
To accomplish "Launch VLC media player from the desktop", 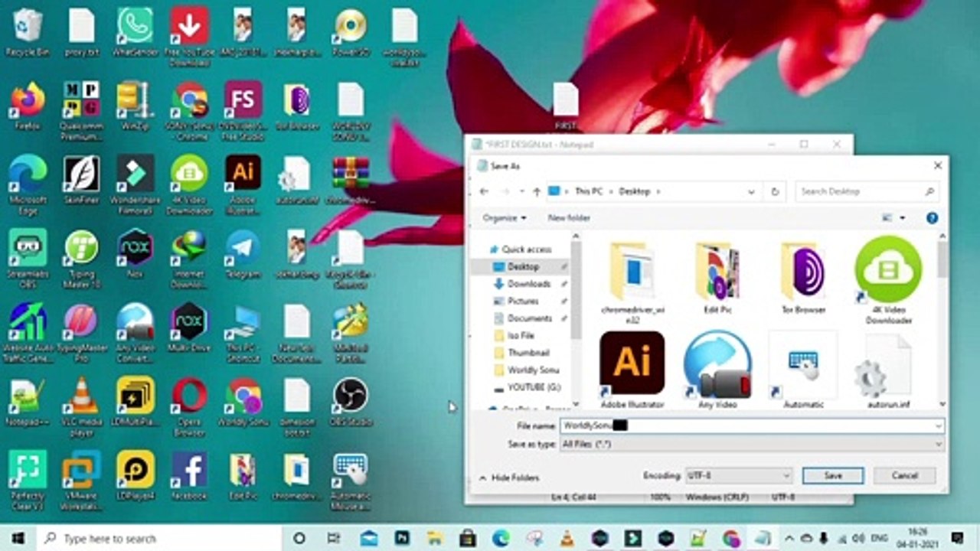I will pos(81,406).
